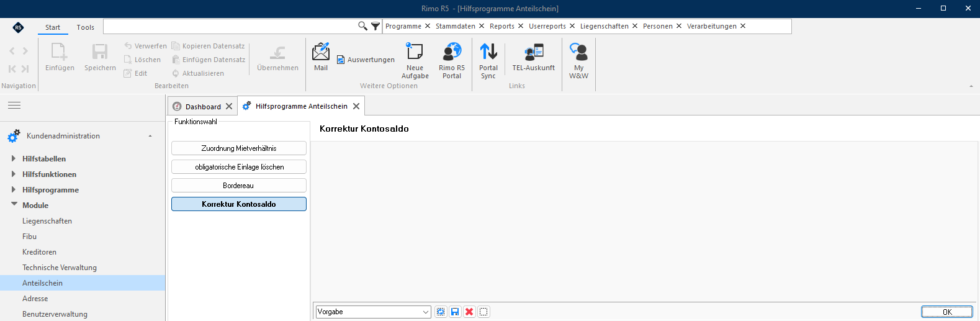The width and height of the screenshot is (980, 321).
Task: Go to previous record arrow
Action: 12,51
